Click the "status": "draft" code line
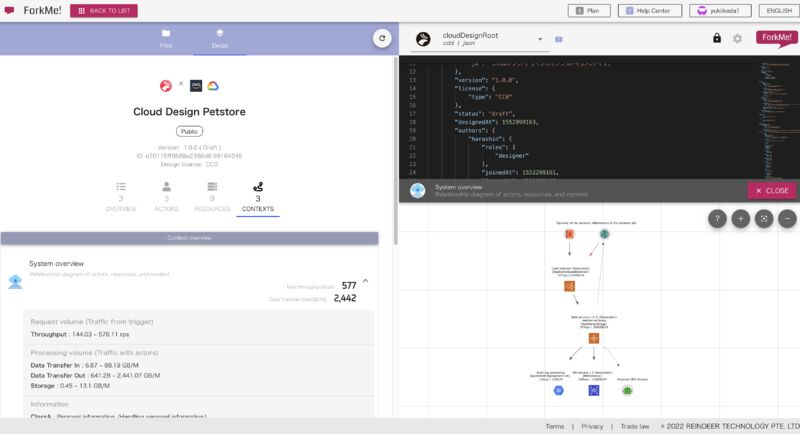 tap(484, 114)
